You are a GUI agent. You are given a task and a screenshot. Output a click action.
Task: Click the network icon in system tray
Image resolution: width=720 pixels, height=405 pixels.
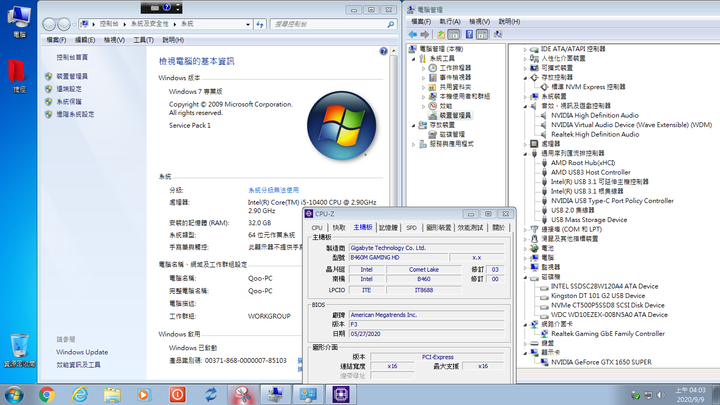(648, 395)
